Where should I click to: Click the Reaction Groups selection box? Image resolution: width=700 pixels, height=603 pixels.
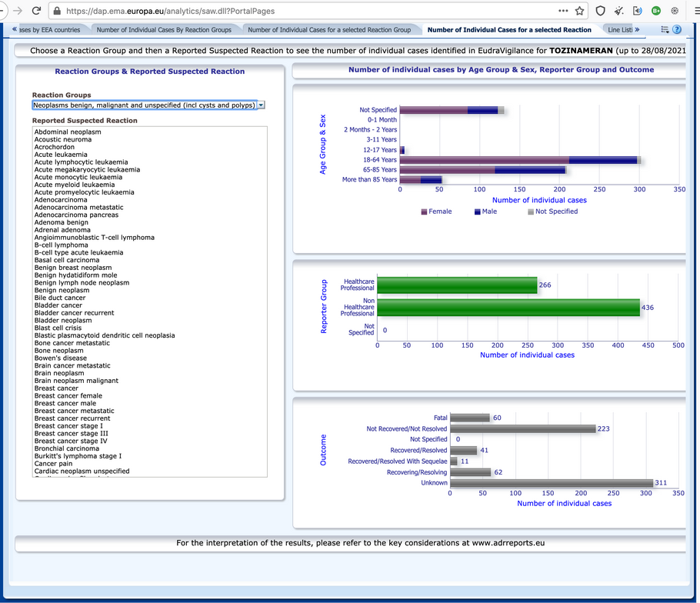(145, 105)
